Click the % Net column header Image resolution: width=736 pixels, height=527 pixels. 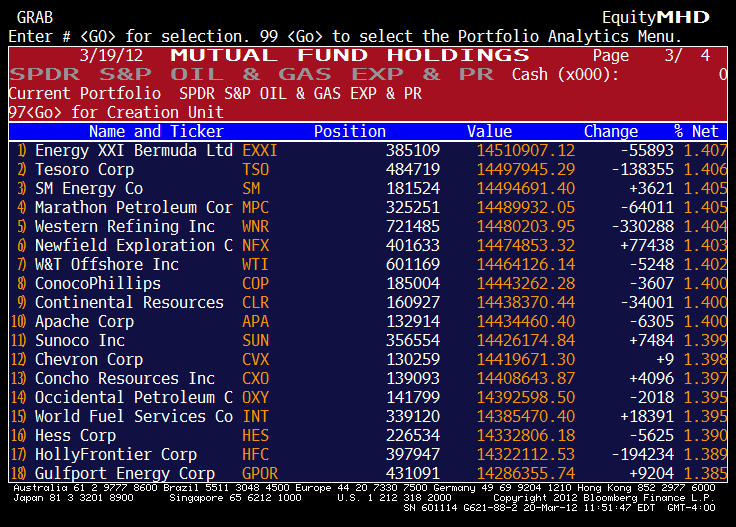[696, 131]
